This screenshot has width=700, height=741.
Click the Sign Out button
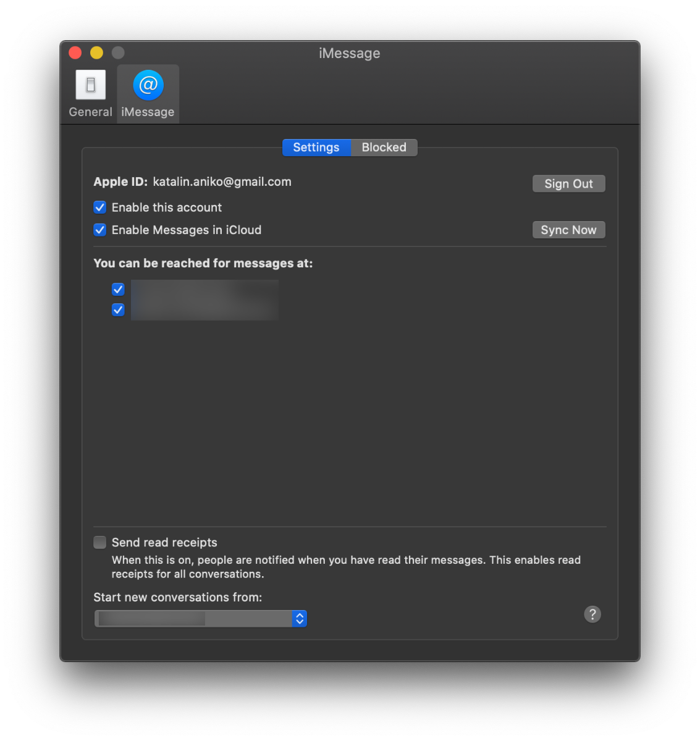pos(568,184)
